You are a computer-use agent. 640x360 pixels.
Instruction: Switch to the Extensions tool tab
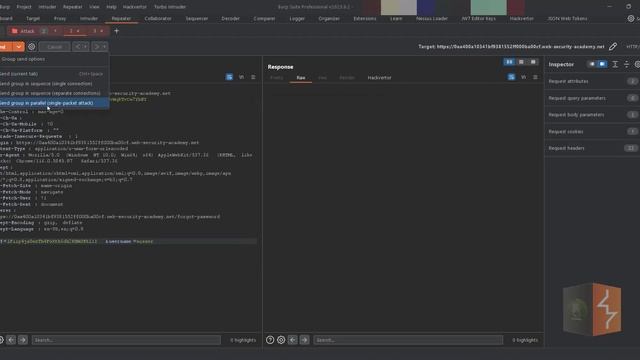point(364,18)
